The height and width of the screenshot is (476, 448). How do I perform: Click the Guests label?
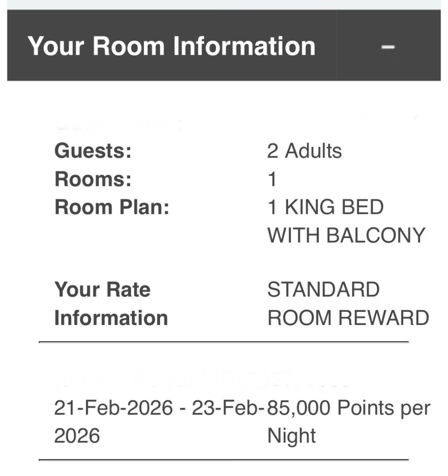[93, 151]
